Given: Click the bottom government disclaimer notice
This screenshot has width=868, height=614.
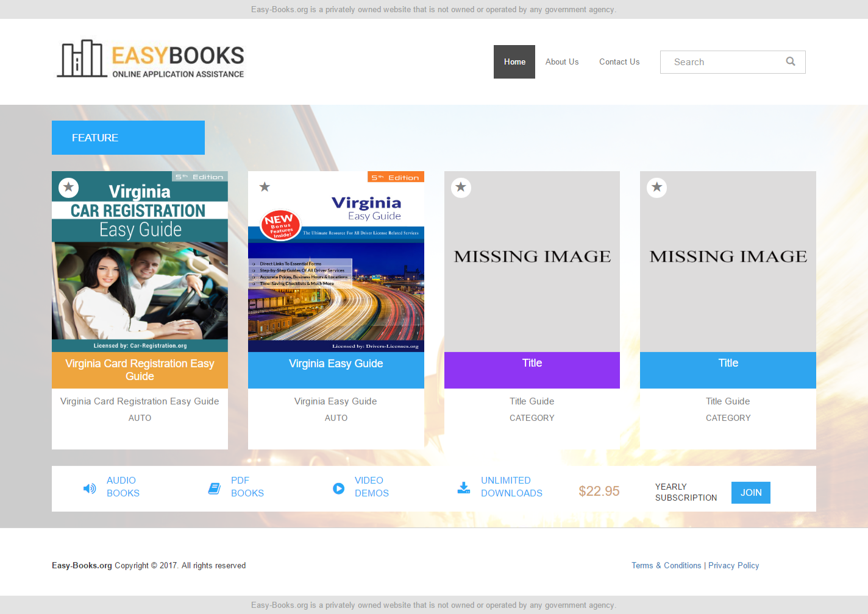Looking at the screenshot, I should pyautogui.click(x=434, y=605).
